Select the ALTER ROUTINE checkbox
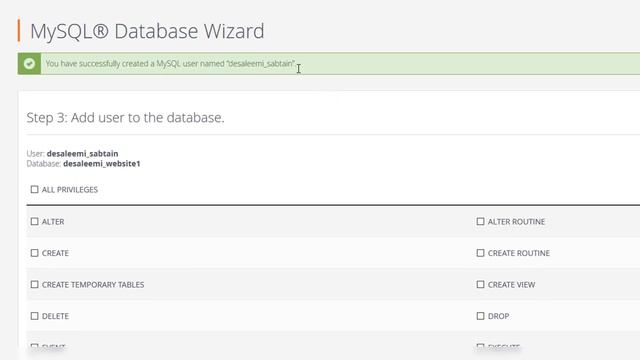Viewport: 640px width, 360px height. tap(480, 221)
